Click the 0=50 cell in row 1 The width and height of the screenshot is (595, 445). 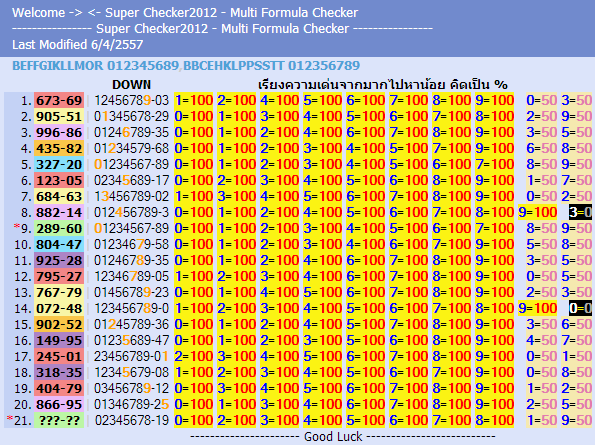coord(541,101)
